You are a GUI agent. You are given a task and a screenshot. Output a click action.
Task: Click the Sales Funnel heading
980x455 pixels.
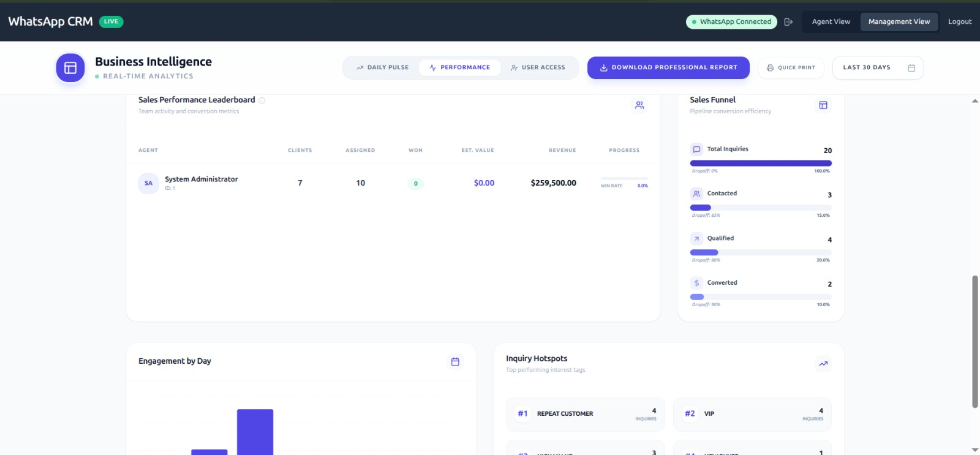tap(712, 100)
